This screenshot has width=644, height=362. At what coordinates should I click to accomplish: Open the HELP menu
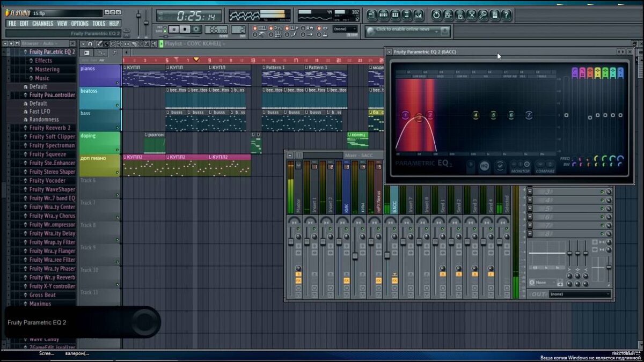point(114,24)
